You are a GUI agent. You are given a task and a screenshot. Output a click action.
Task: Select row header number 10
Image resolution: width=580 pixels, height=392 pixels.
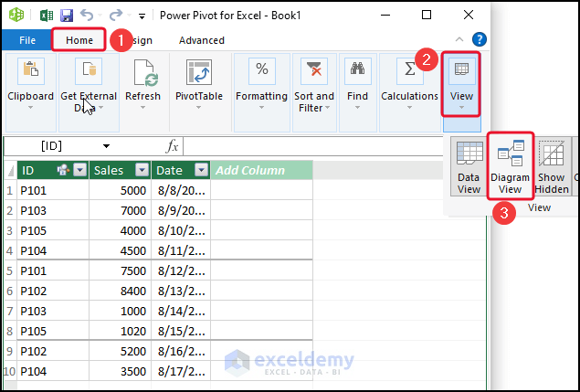click(10, 371)
